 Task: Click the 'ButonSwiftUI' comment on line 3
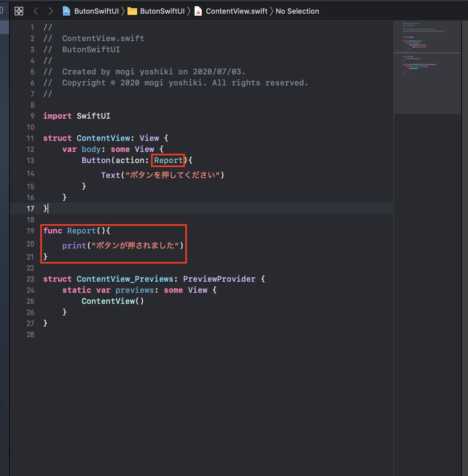(x=91, y=50)
